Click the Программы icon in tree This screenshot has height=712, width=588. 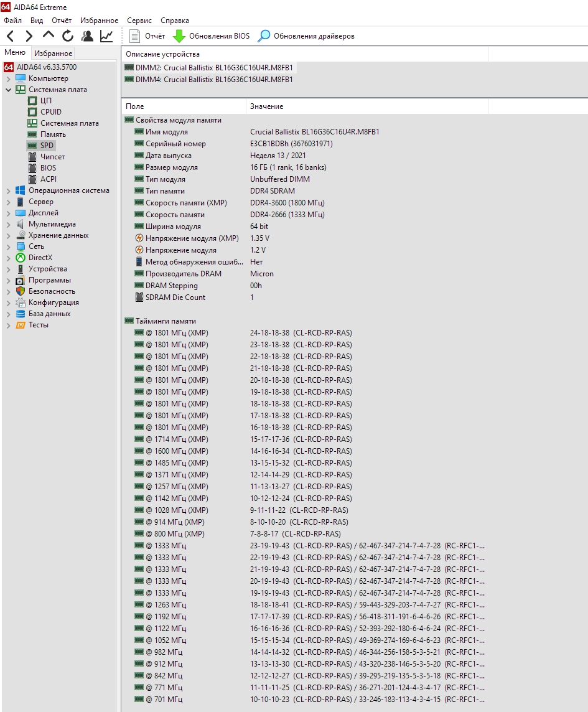pyautogui.click(x=21, y=280)
